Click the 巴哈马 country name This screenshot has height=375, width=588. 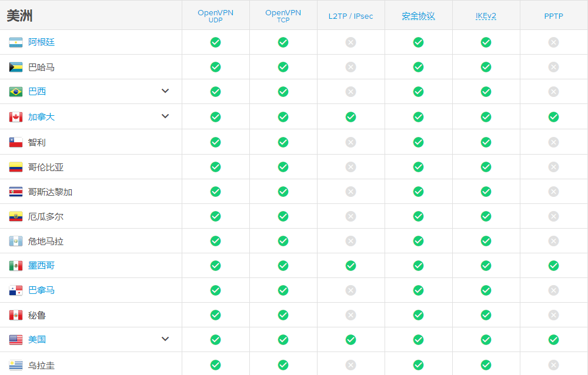coord(41,67)
